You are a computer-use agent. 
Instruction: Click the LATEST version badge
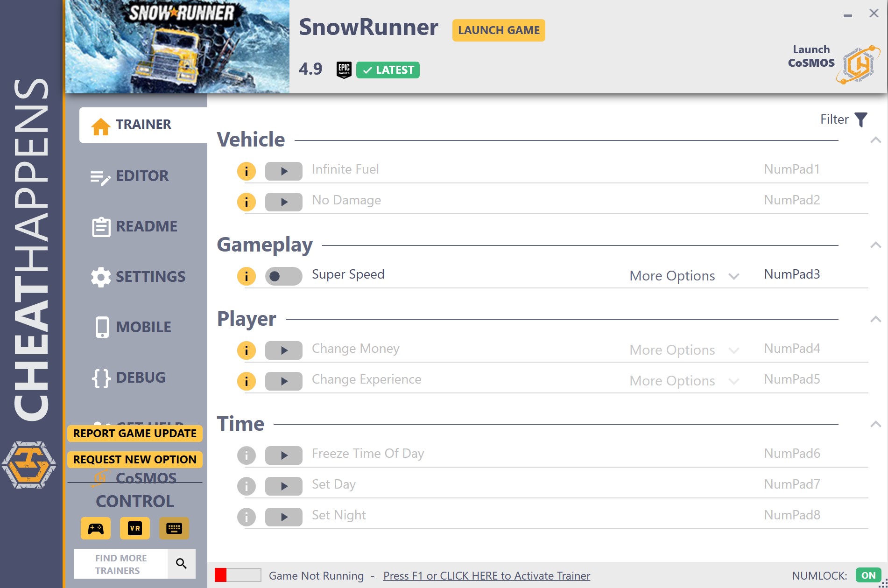click(388, 70)
